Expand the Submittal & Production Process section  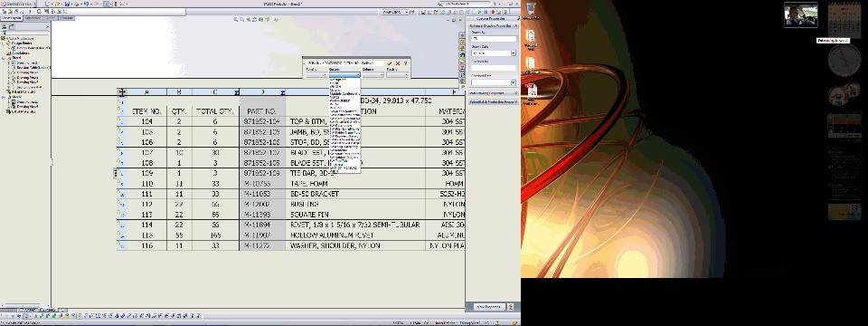tap(494, 102)
